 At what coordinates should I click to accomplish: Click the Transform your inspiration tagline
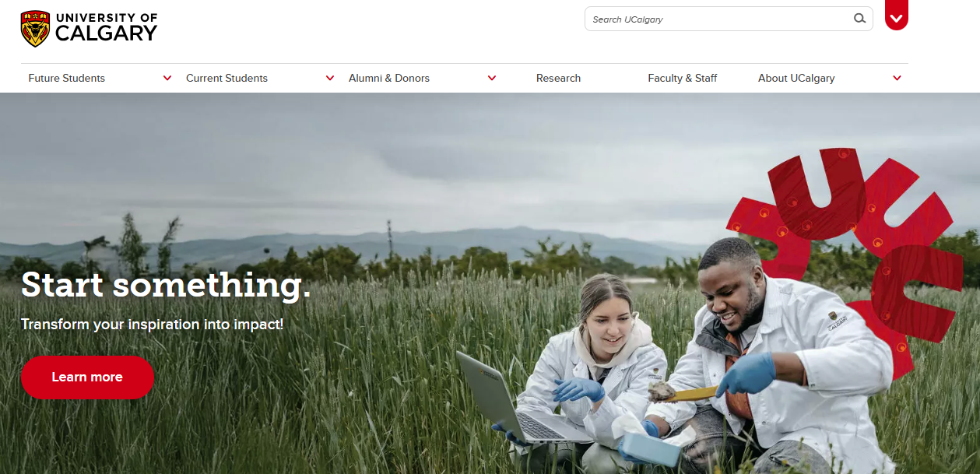point(153,324)
